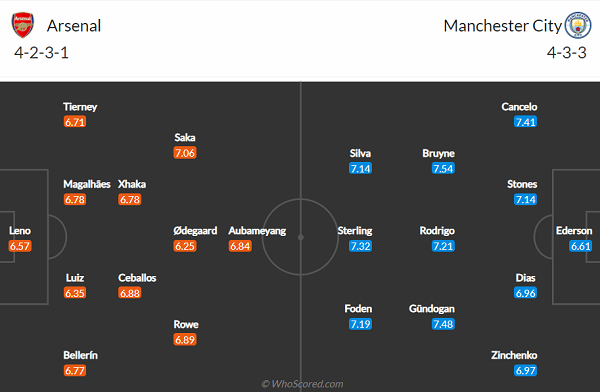The image size is (600, 392).
Task: Select Leno's 6.57 rating badge
Action: [20, 246]
